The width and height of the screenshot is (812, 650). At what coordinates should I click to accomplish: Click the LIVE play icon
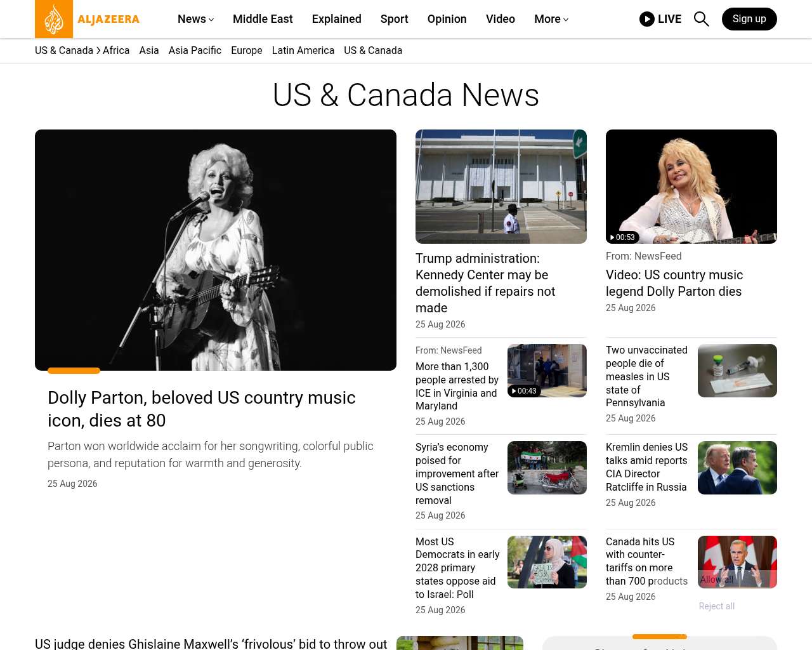(647, 19)
